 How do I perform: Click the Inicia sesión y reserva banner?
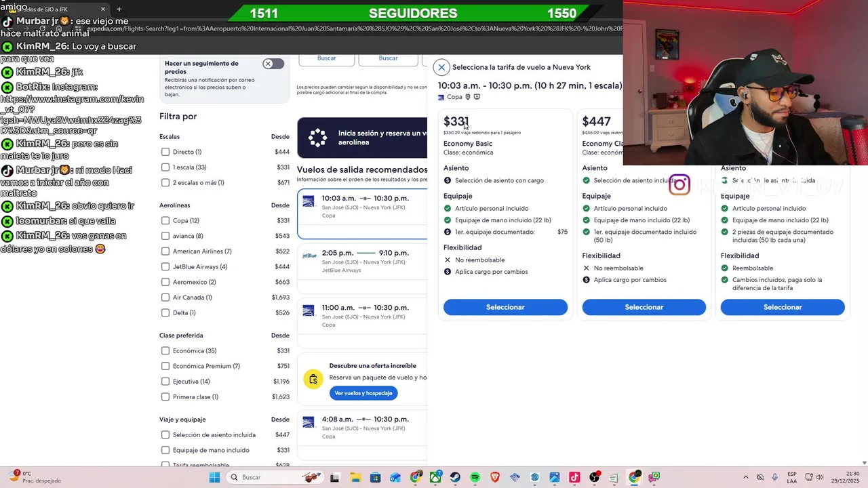pyautogui.click(x=362, y=138)
